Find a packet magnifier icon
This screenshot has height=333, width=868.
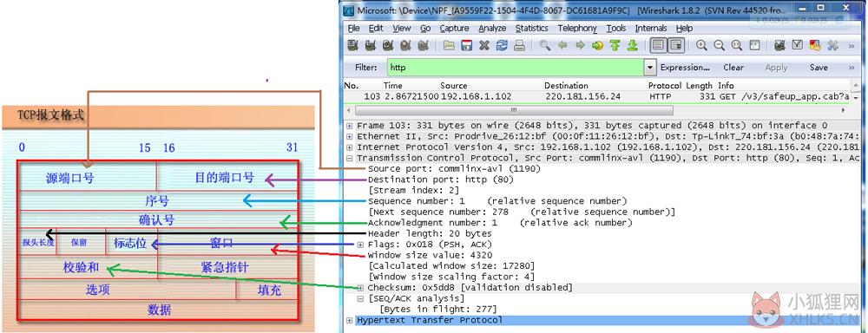[x=545, y=46]
